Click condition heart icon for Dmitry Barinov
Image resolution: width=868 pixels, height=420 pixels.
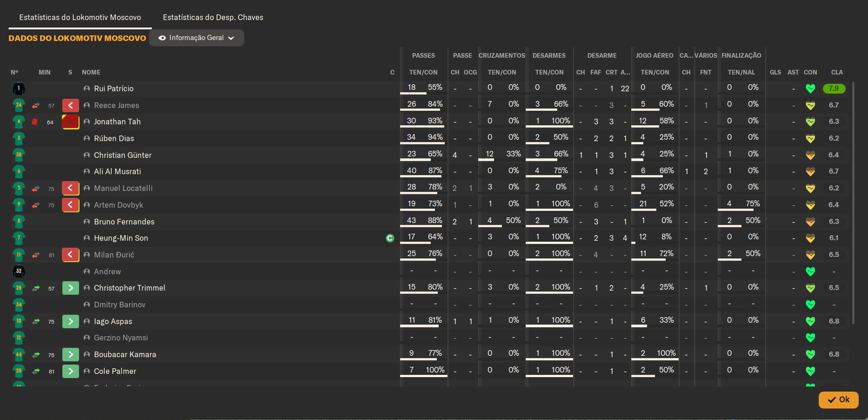[810, 305]
